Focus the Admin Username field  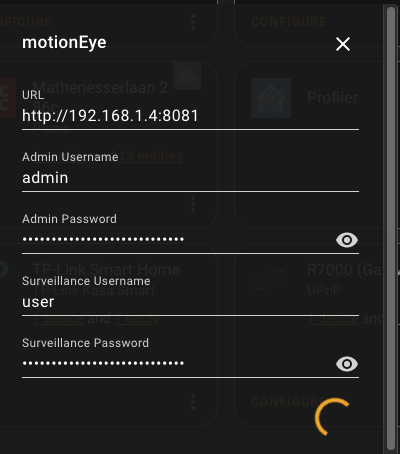(x=190, y=178)
